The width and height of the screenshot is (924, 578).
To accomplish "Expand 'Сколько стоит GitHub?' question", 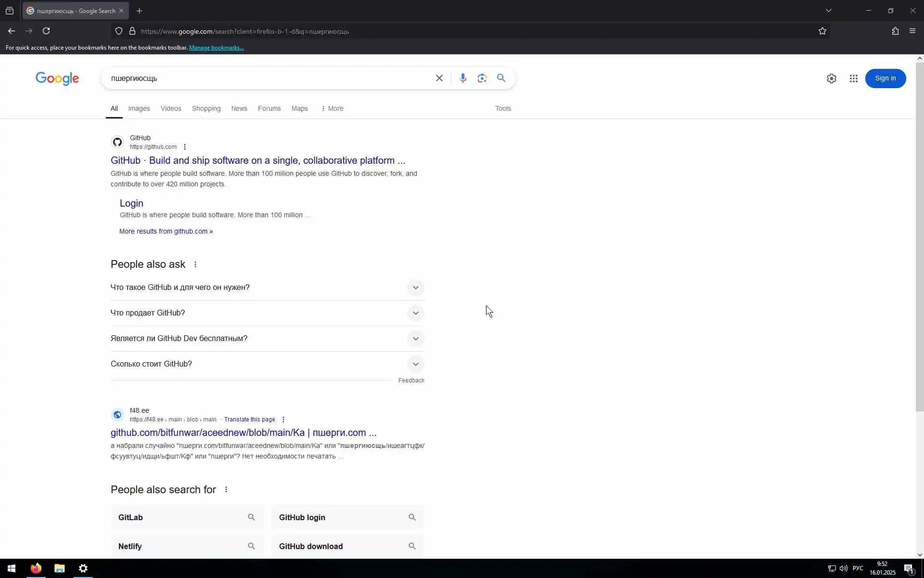I will [415, 364].
